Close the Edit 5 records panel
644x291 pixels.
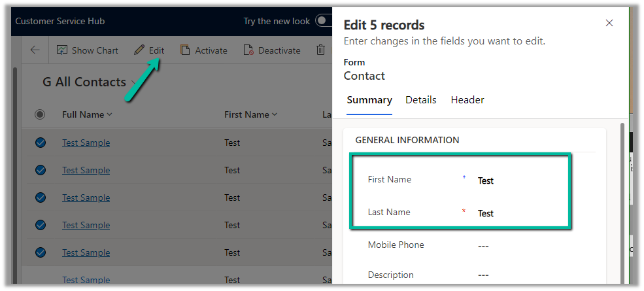tap(609, 23)
